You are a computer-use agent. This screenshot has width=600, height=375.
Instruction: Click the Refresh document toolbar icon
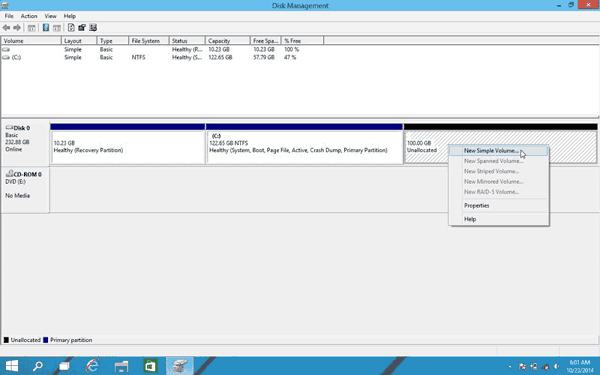click(71, 28)
